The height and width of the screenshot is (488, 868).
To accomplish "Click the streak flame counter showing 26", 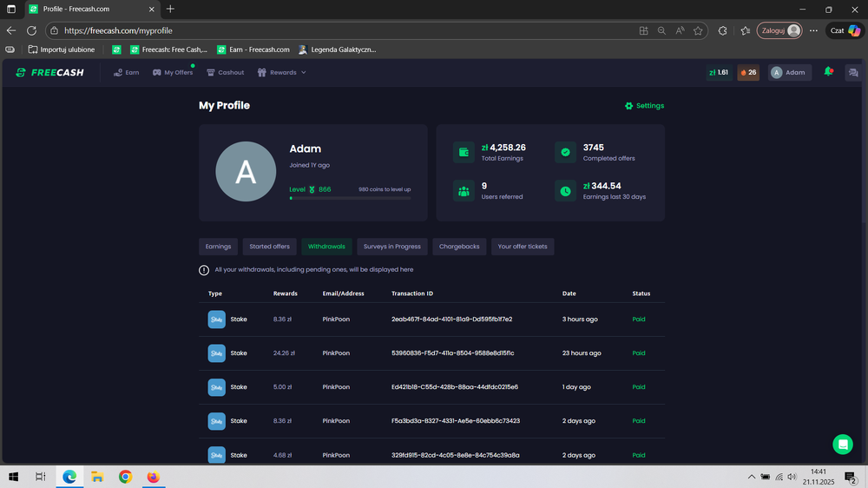I will pyautogui.click(x=748, y=73).
